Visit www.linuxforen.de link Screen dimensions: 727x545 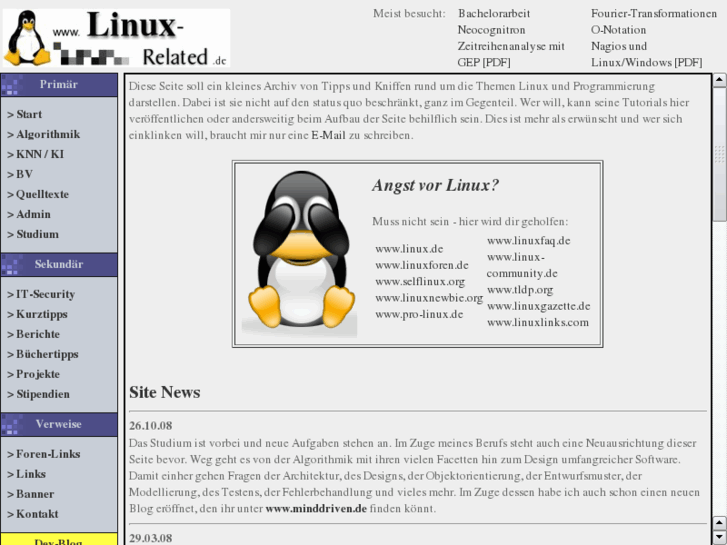tap(422, 265)
